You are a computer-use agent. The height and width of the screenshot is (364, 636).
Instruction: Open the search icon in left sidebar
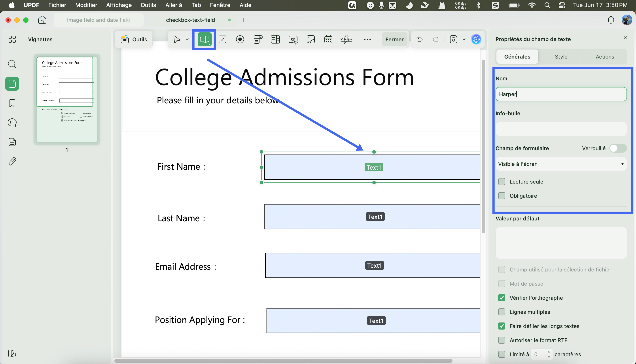pos(12,64)
